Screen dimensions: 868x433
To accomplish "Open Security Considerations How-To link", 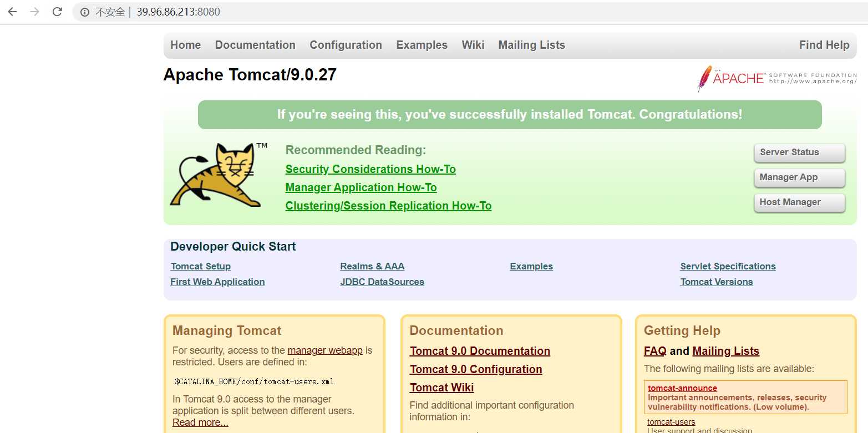I will (x=370, y=169).
